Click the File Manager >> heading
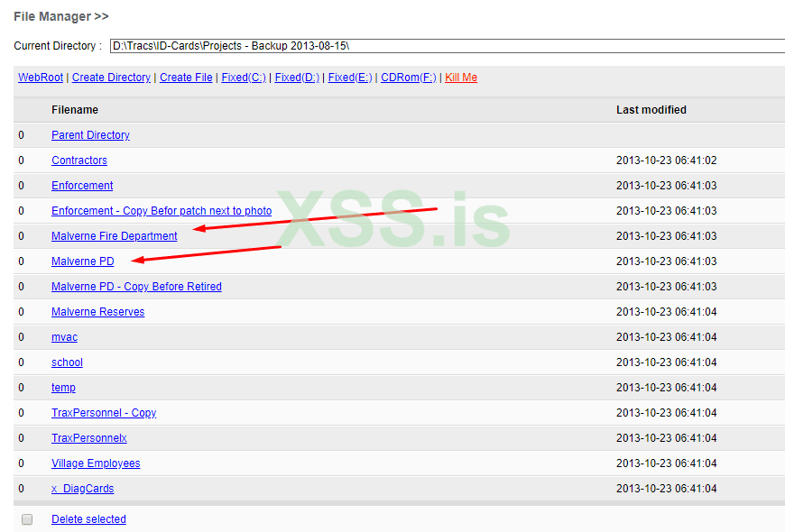 tap(61, 16)
